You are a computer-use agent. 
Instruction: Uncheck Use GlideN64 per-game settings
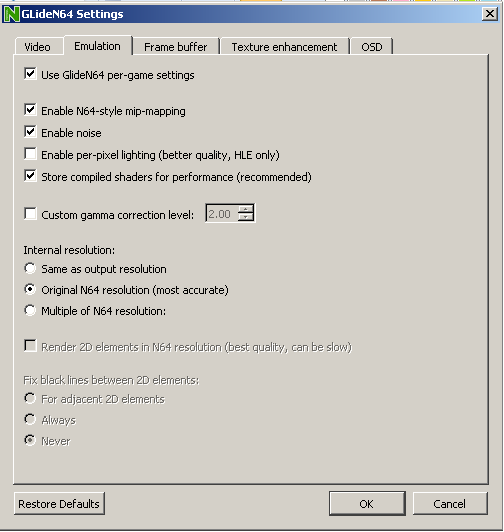30,74
